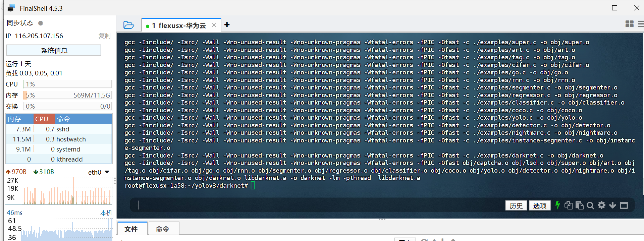Toggle fullscreen terminal window icon
Screen dimensions: 644x241
click(624, 205)
